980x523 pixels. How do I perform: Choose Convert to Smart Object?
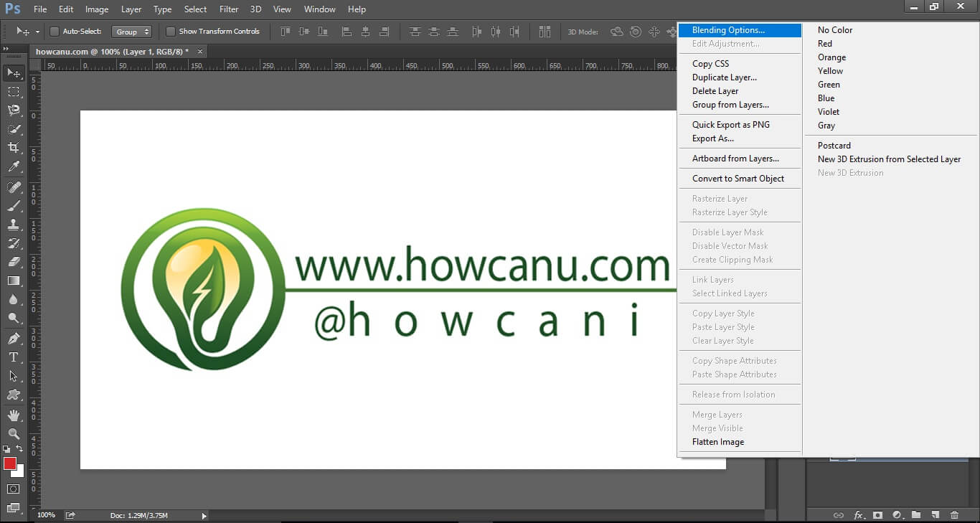[x=740, y=179]
